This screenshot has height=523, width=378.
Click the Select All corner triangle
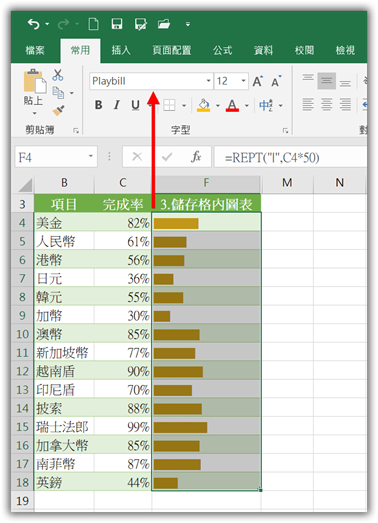pyautogui.click(x=25, y=184)
